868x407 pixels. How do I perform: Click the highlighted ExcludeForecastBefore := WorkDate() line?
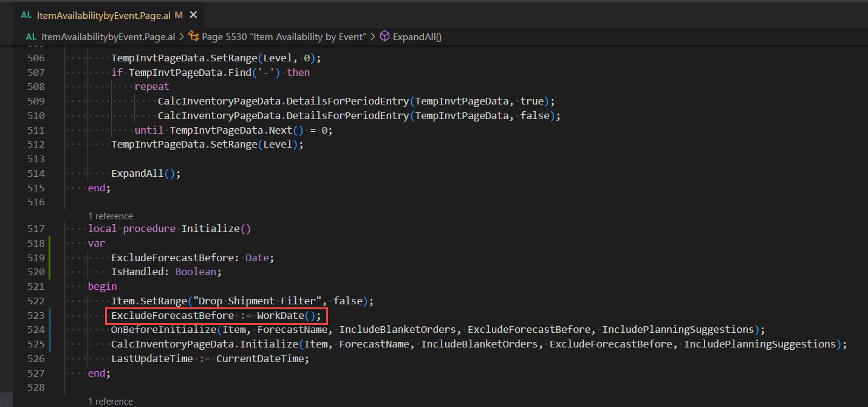point(216,315)
